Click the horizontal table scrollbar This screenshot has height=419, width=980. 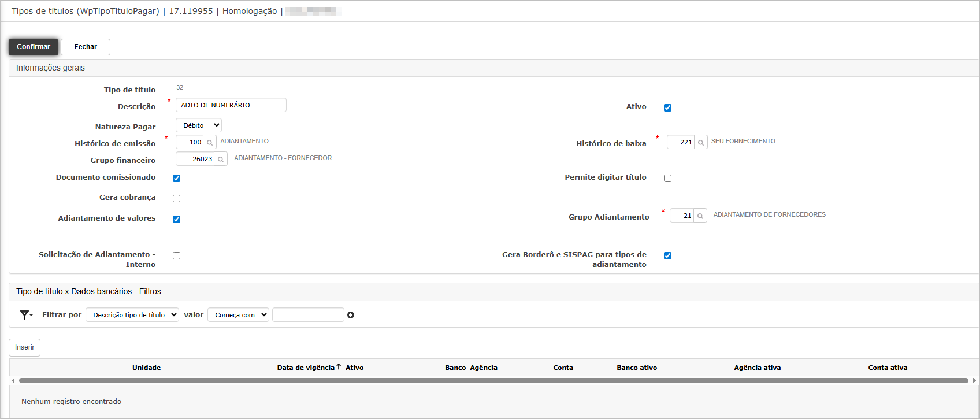(x=493, y=380)
